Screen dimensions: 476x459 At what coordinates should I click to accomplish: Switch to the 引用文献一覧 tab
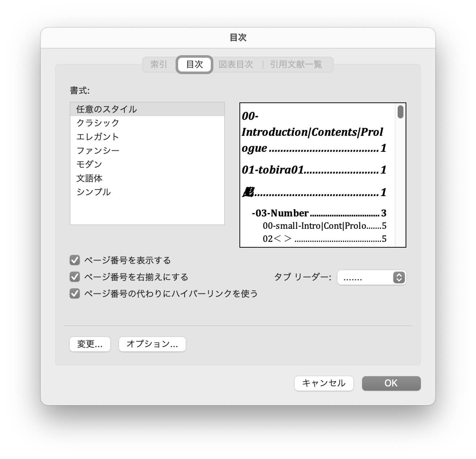296,65
